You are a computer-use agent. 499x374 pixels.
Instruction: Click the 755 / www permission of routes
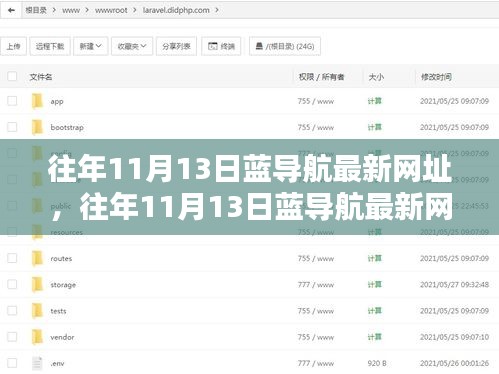pyautogui.click(x=316, y=258)
